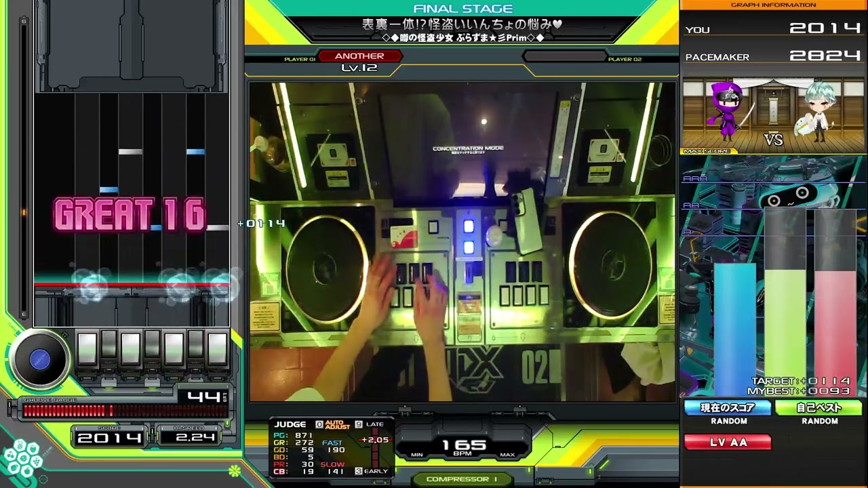
Task: Click the 3 EARLY indicator
Action: 372,471
